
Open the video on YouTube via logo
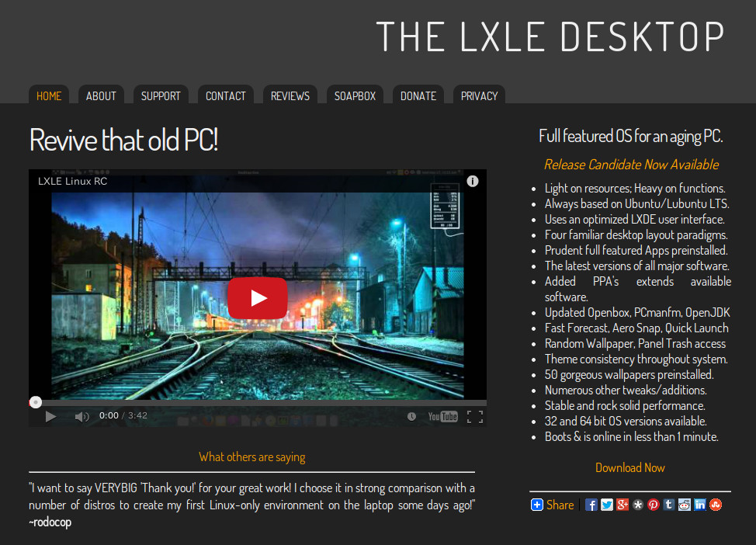point(442,416)
